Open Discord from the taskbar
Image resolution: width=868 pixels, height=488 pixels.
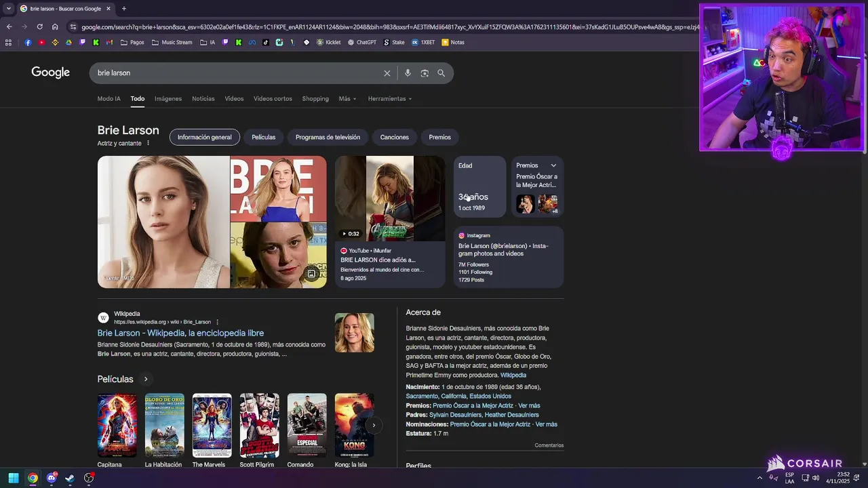point(52,478)
